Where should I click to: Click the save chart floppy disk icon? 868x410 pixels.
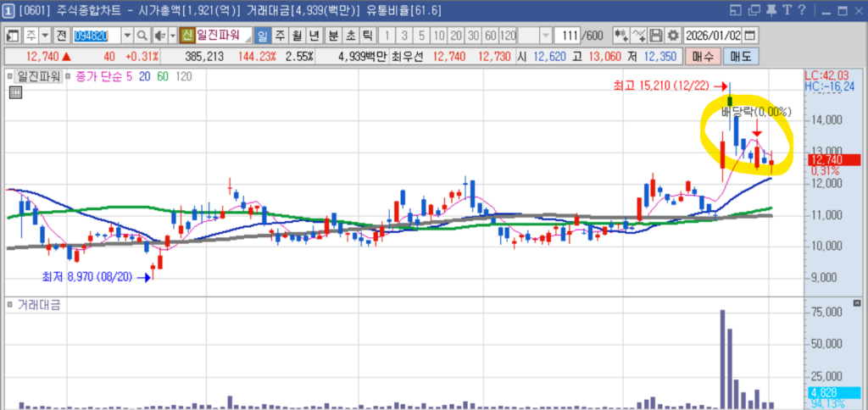click(656, 36)
